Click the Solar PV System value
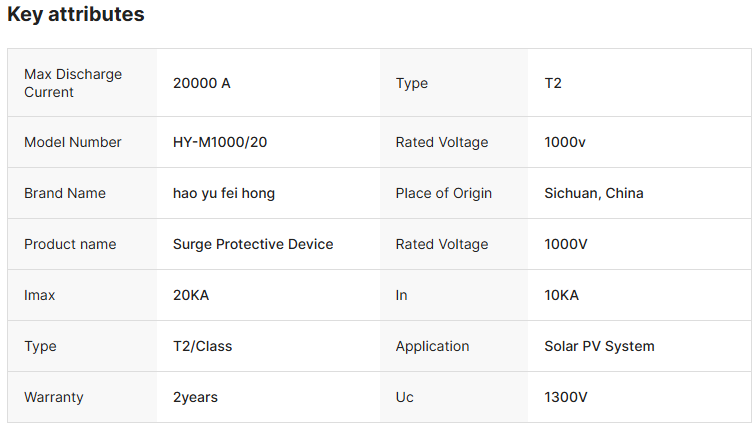 pyautogui.click(x=600, y=346)
